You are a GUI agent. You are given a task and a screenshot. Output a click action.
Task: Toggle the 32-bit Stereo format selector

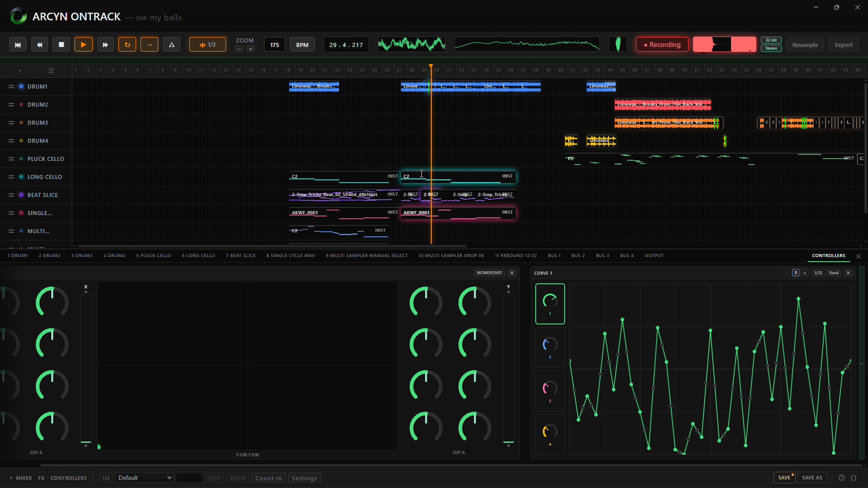(771, 44)
